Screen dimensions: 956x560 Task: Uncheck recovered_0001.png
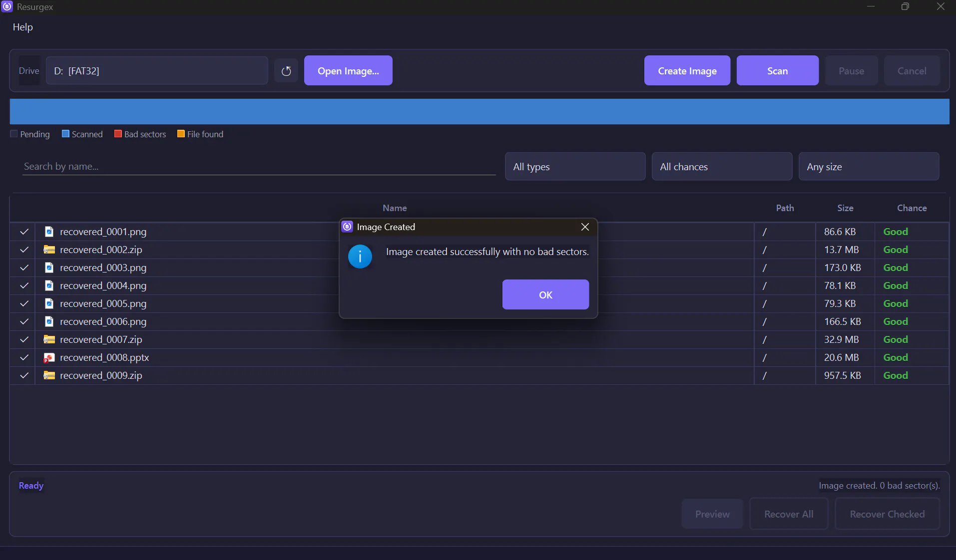[24, 232]
